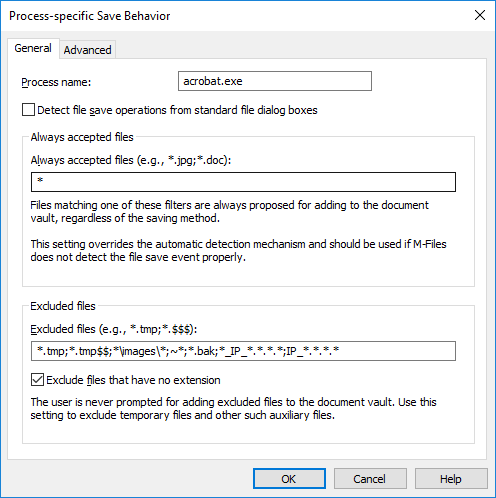The height and width of the screenshot is (498, 496).
Task: Click the dialog title 'Process-specific Save Behavior'
Action: (90, 16)
